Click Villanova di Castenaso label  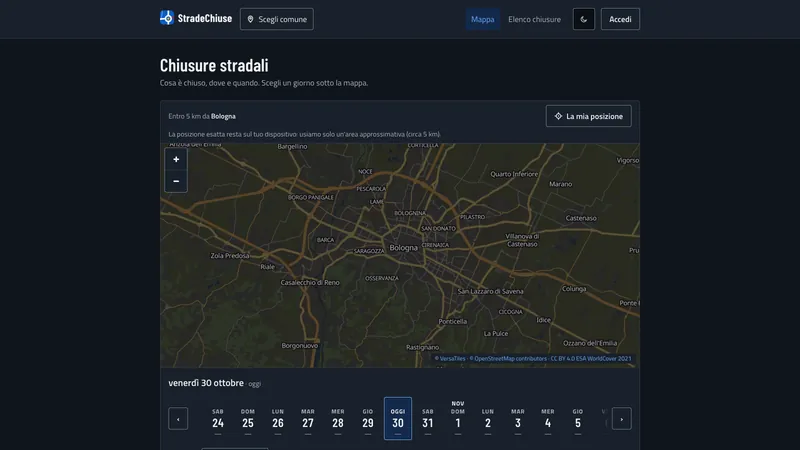[522, 240]
